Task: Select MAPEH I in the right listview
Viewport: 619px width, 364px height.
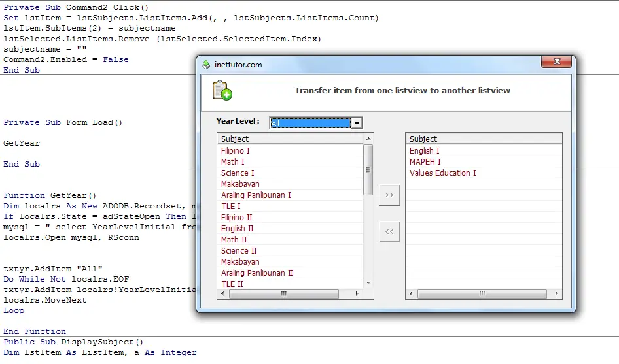Action: [425, 162]
